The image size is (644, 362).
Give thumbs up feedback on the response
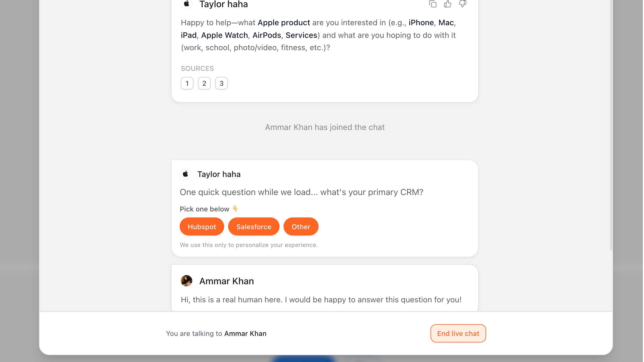point(448,4)
